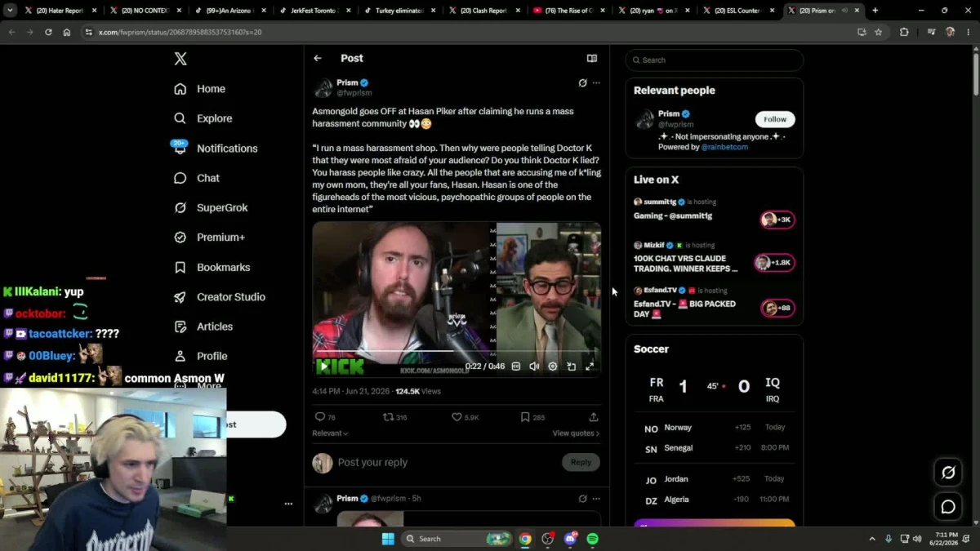Open Chat in the sidebar
This screenshot has width=980, height=551.
point(197,178)
